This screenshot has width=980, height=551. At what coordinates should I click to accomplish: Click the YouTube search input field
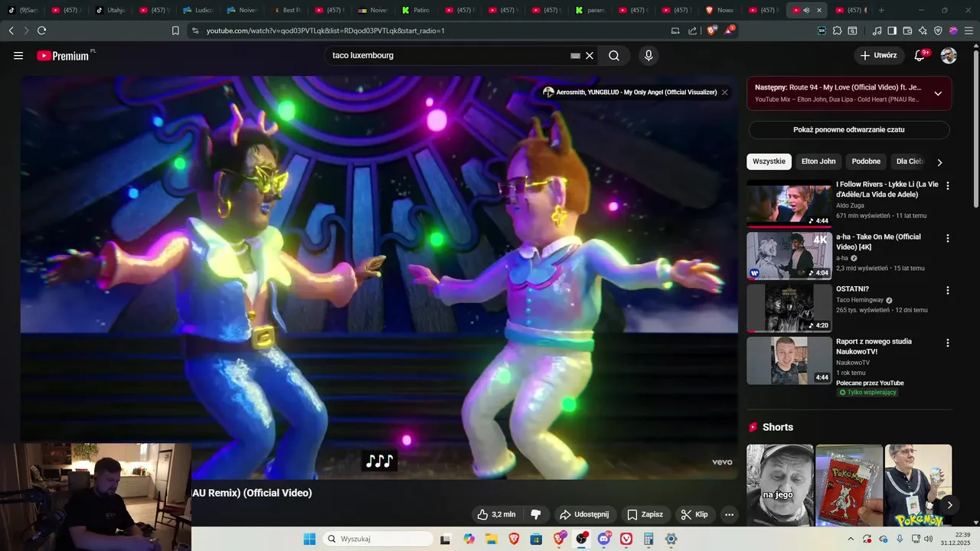[448, 56]
